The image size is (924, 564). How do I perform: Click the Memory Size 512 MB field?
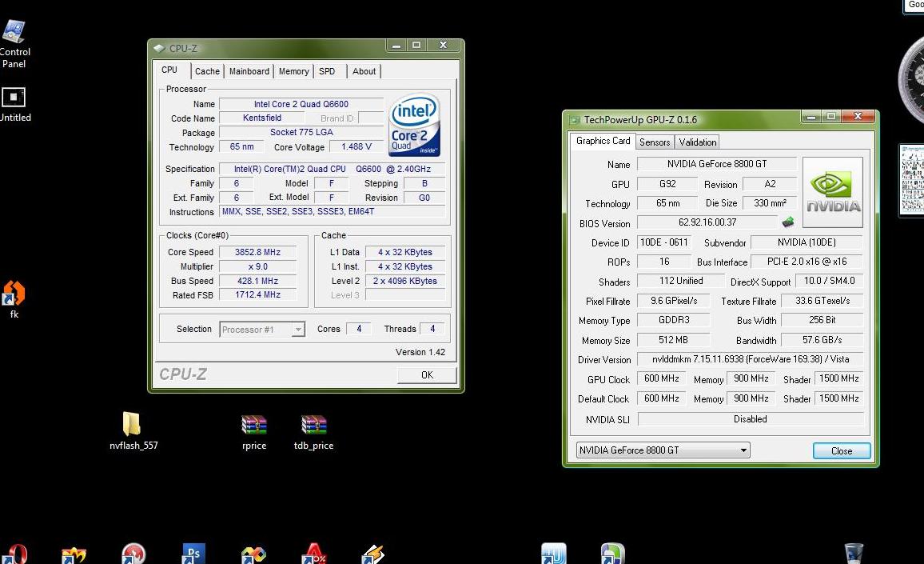coord(674,340)
